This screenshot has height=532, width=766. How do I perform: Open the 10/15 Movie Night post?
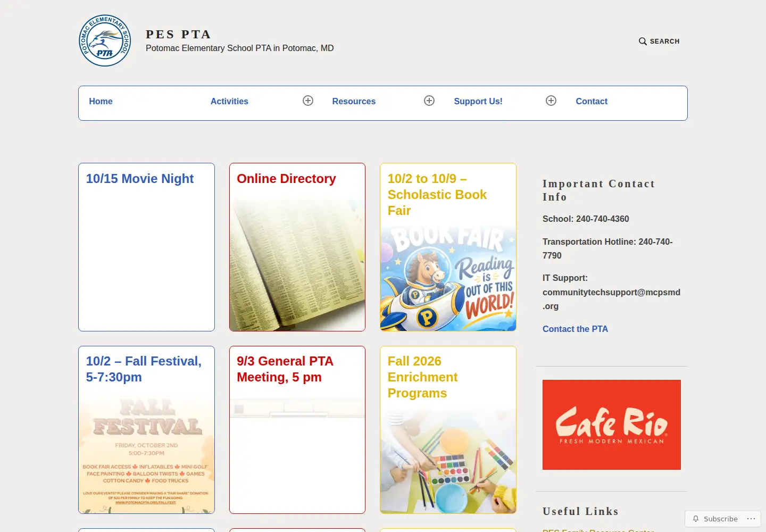click(x=140, y=179)
